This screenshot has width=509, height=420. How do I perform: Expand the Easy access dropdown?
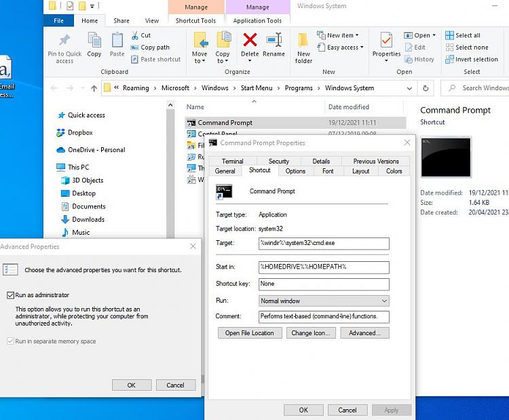pos(345,47)
